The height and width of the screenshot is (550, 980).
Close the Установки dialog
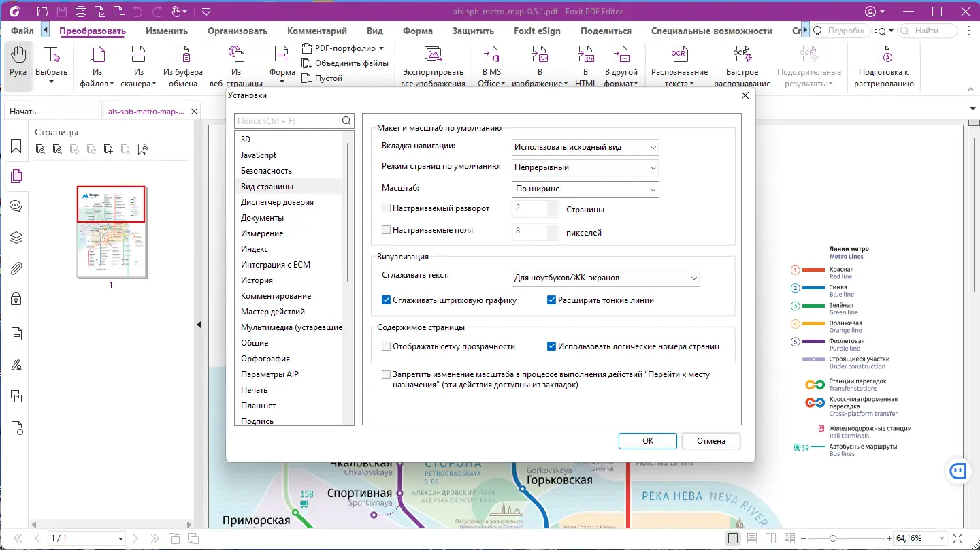pos(745,96)
